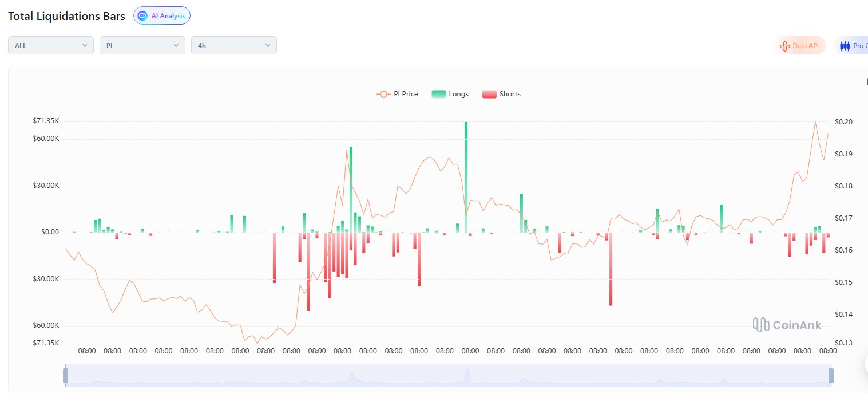Hide Longs series via legend label

[458, 94]
